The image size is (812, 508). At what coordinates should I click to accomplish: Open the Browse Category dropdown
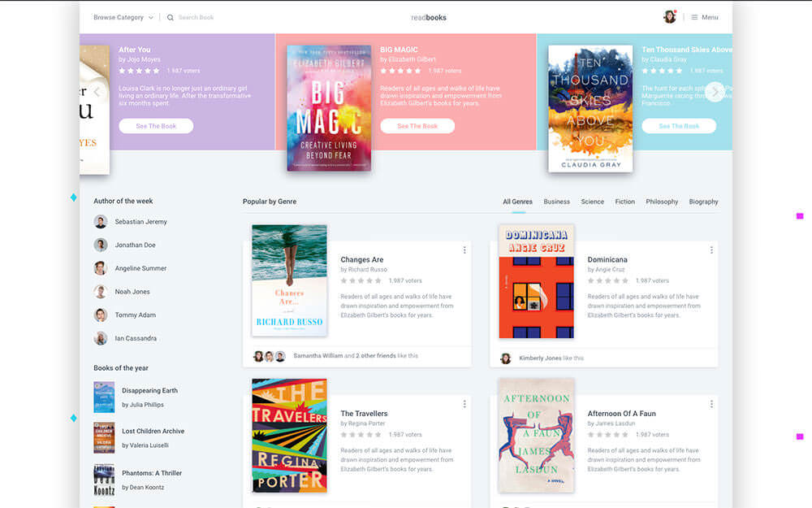pos(123,17)
